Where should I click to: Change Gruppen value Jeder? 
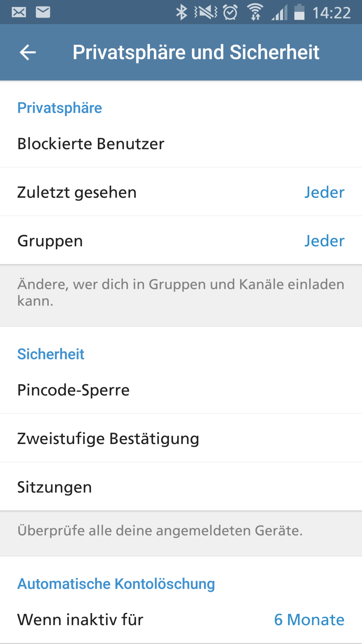(x=324, y=241)
